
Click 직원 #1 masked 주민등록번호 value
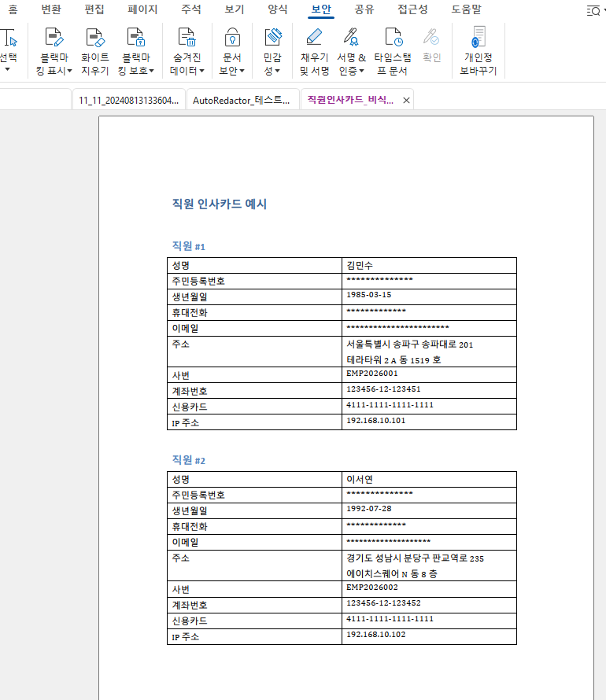tap(379, 280)
